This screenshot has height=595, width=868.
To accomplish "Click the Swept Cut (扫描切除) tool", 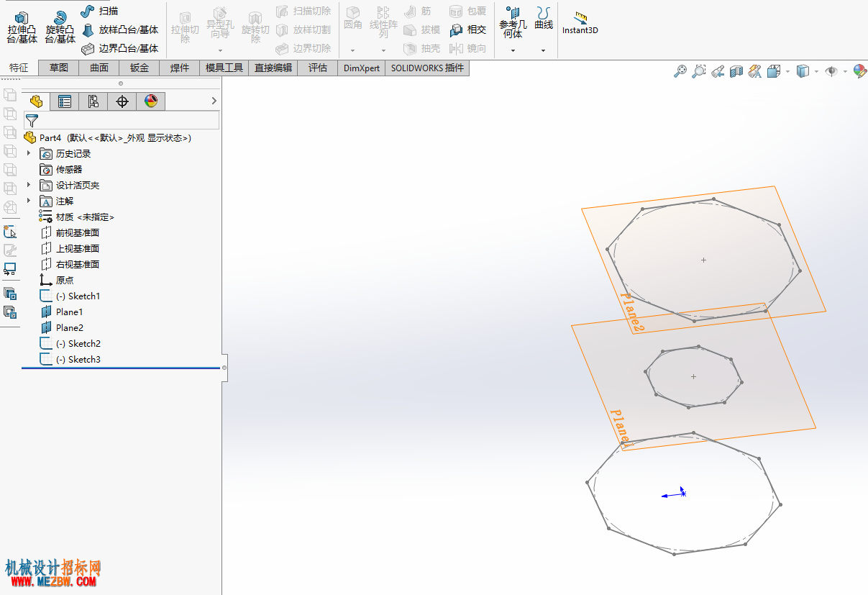I will tap(303, 12).
